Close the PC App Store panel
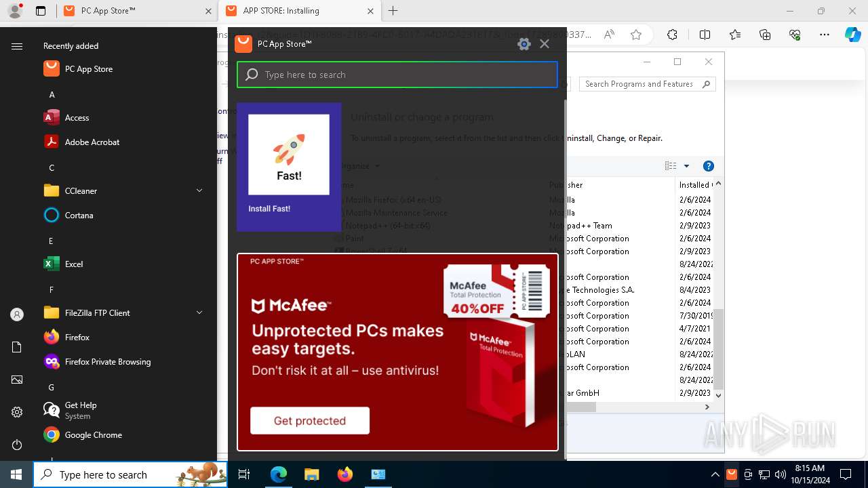Screen dimensions: 868x488 coord(545,44)
